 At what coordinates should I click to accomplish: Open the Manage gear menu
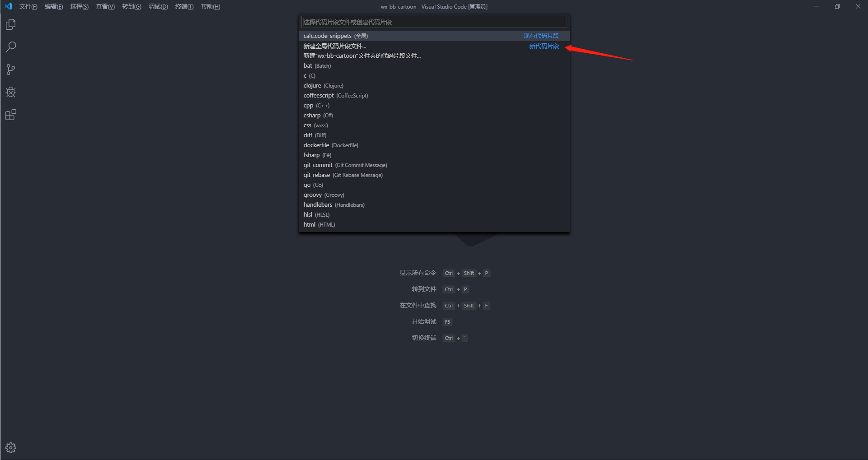11,448
